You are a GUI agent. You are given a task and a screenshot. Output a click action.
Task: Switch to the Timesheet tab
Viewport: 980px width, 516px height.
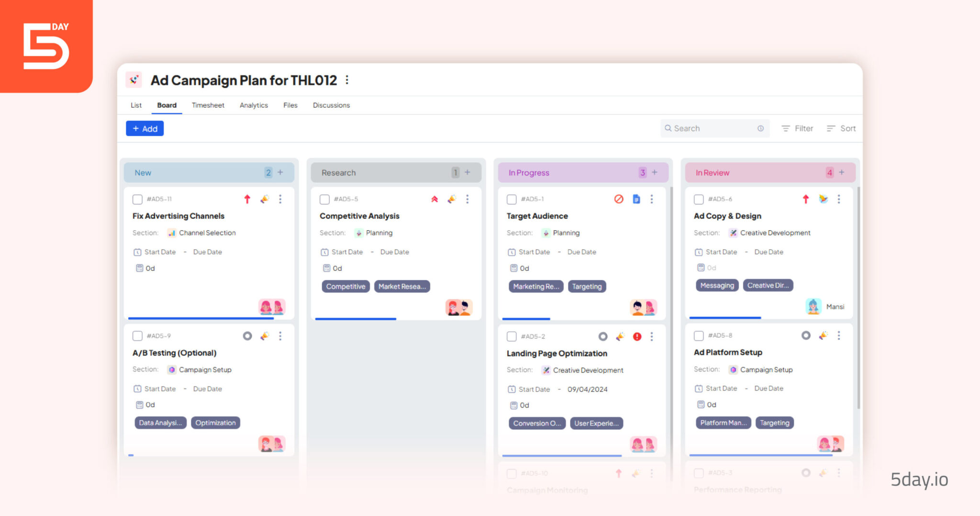[208, 105]
